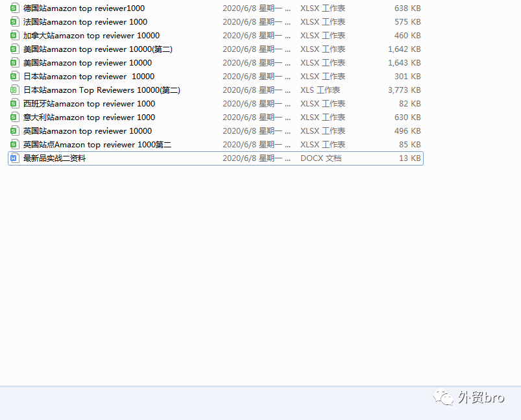Click the icon beside 加拿大站amazon top reviewer 10000
The width and height of the screenshot is (521, 420).
pos(14,36)
